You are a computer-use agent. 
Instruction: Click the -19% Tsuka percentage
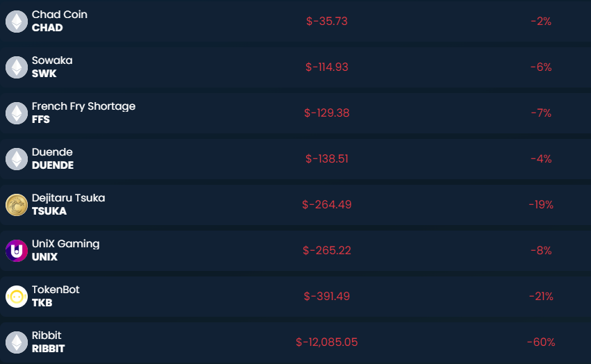pyautogui.click(x=540, y=205)
